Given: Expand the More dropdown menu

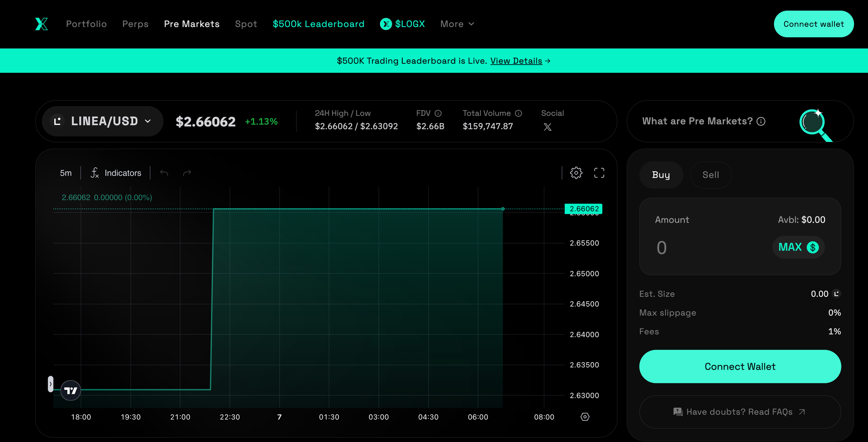Looking at the screenshot, I should click(x=457, y=24).
